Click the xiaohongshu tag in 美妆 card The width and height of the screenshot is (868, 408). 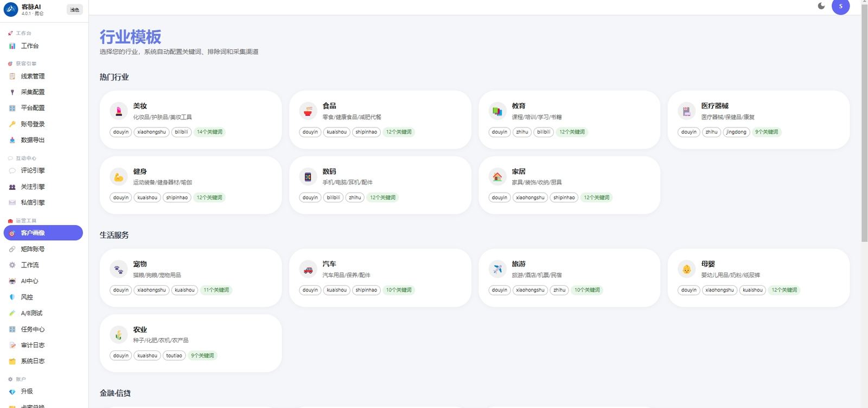tap(152, 132)
